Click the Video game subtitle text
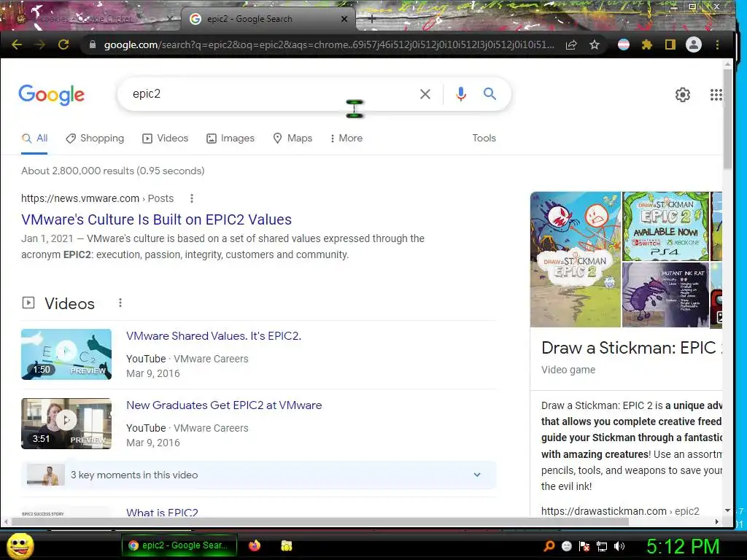Image resolution: width=747 pixels, height=560 pixels. pos(568,370)
